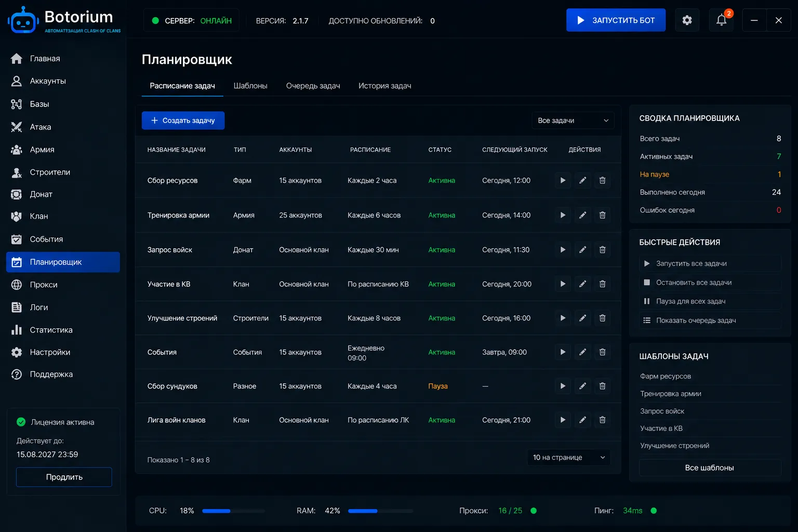Open Аккаунты in the sidebar
The image size is (798, 532).
(63, 81)
